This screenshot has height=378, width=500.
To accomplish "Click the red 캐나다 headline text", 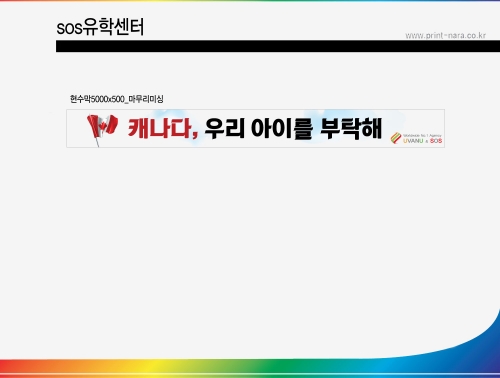I will tap(159, 128).
